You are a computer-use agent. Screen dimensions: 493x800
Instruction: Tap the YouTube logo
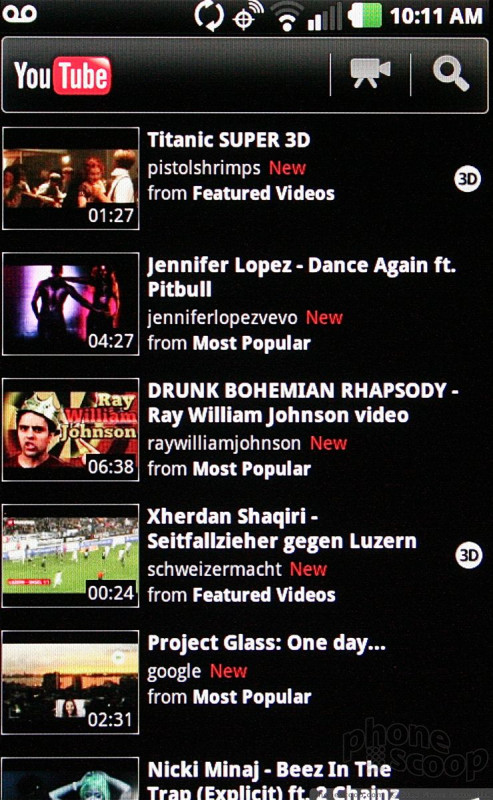point(62,76)
